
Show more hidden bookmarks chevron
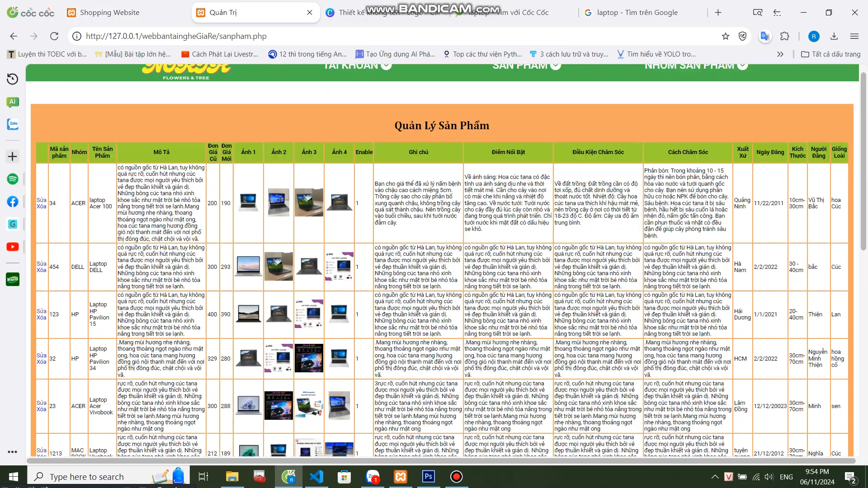(780, 54)
